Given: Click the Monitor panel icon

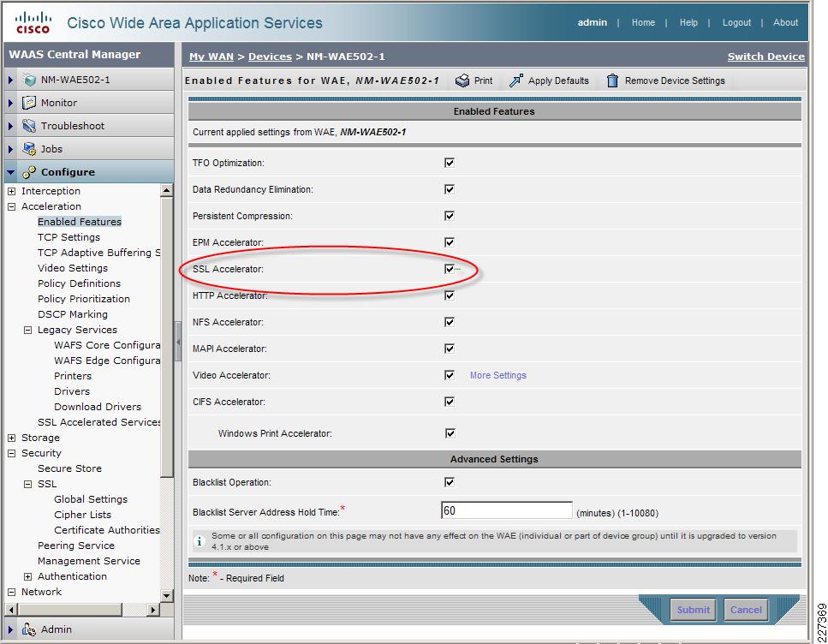Looking at the screenshot, I should click(28, 103).
